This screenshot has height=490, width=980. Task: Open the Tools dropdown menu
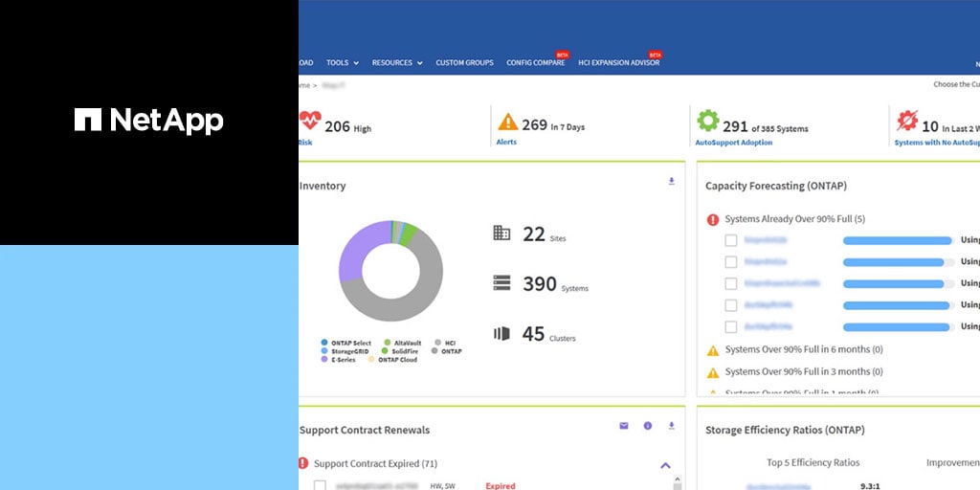point(342,63)
